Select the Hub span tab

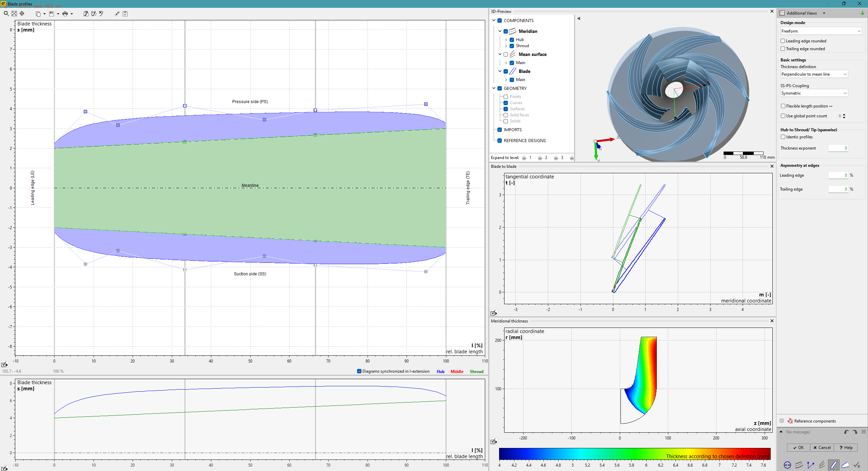pyautogui.click(x=440, y=371)
